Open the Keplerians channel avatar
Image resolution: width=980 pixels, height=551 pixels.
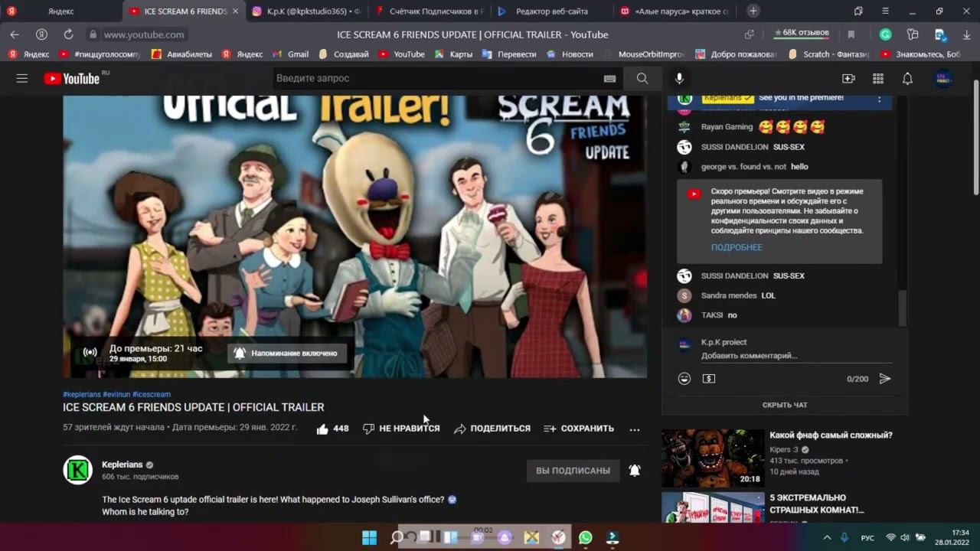[x=77, y=470]
